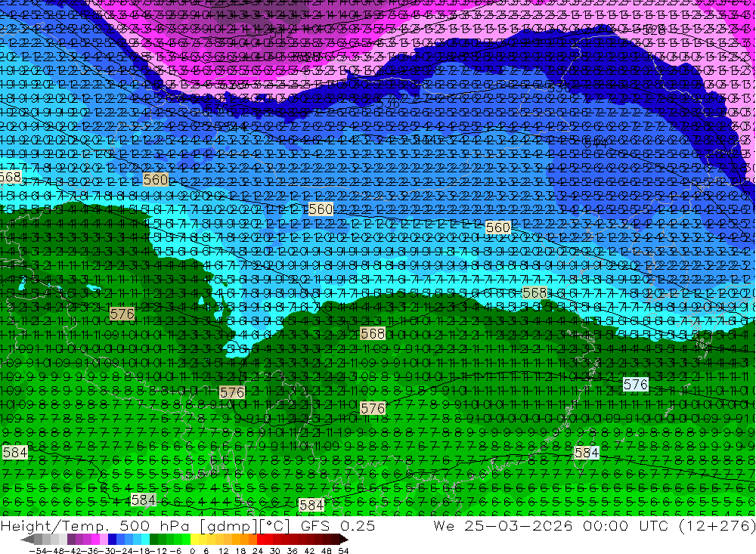The height and width of the screenshot is (554, 756).
Task: Click the gray left arrow end of color scale
Action: tap(27, 540)
